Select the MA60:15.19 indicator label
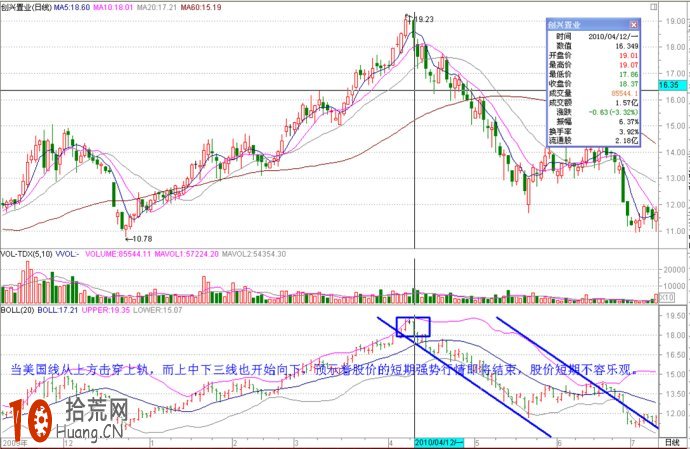Image resolution: width=690 pixels, height=449 pixels. (201, 7)
